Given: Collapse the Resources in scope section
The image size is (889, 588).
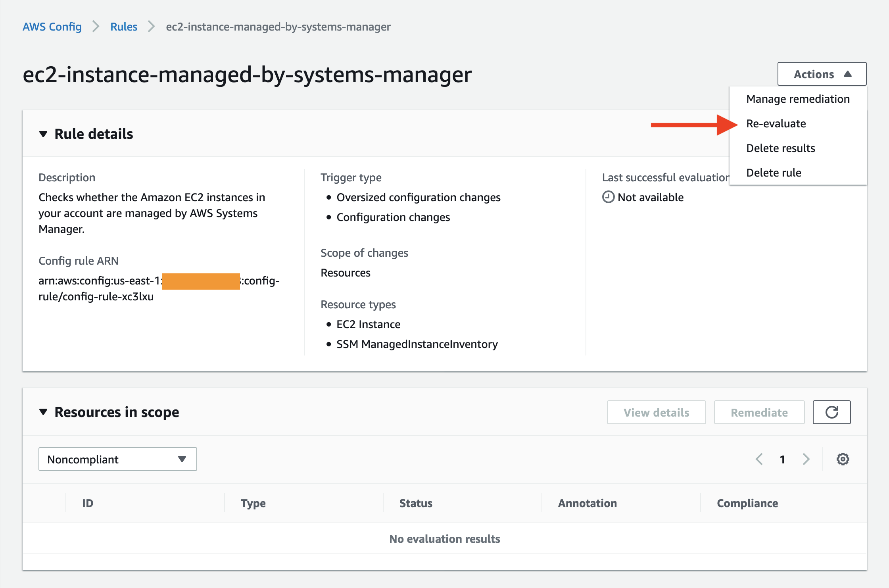Looking at the screenshot, I should point(43,412).
